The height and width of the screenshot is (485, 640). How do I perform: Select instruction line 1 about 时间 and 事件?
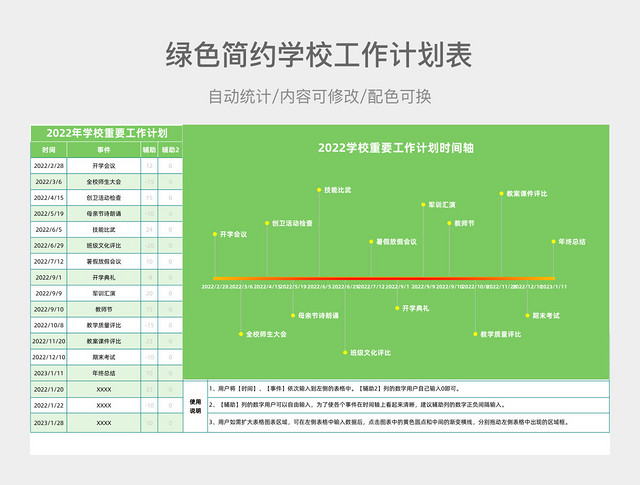(x=409, y=389)
